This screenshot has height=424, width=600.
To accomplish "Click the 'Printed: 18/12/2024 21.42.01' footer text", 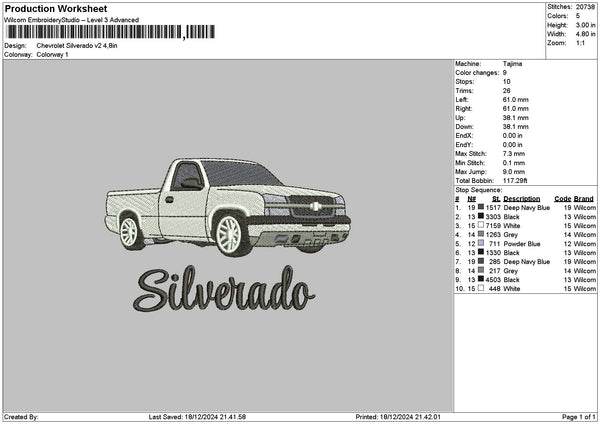I will click(x=398, y=417).
